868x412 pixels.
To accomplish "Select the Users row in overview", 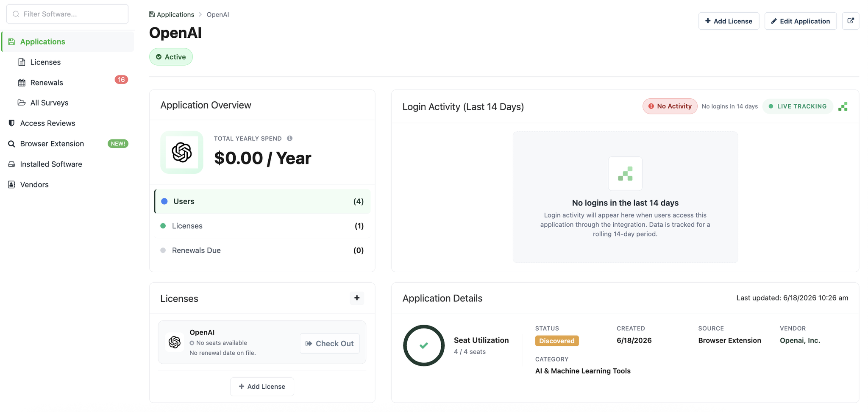I will tap(262, 201).
